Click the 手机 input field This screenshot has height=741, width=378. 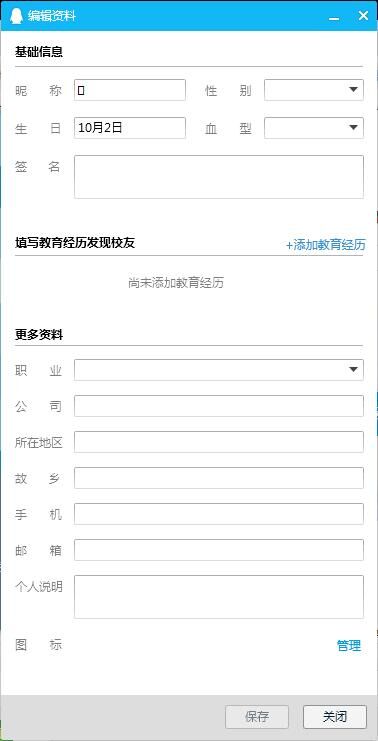[x=219, y=514]
